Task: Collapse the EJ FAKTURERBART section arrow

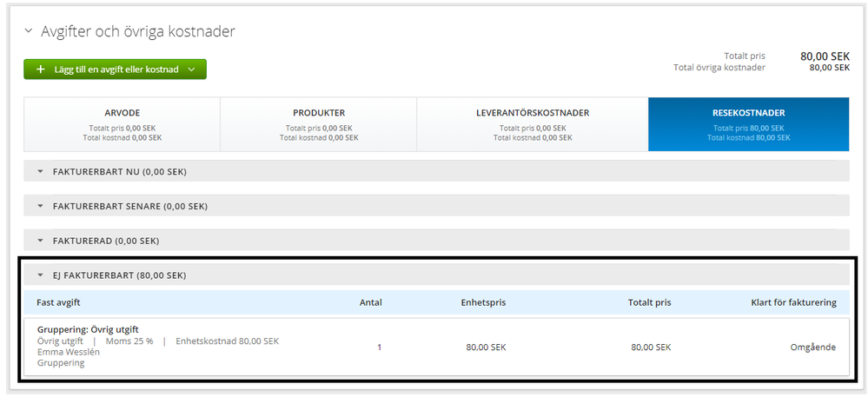Action: point(40,275)
